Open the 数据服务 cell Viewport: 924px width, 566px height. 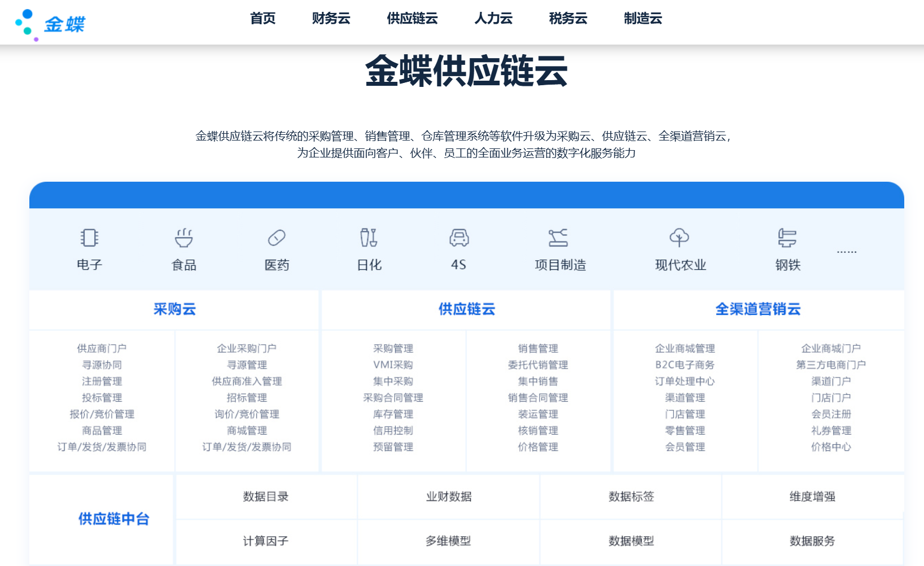812,541
